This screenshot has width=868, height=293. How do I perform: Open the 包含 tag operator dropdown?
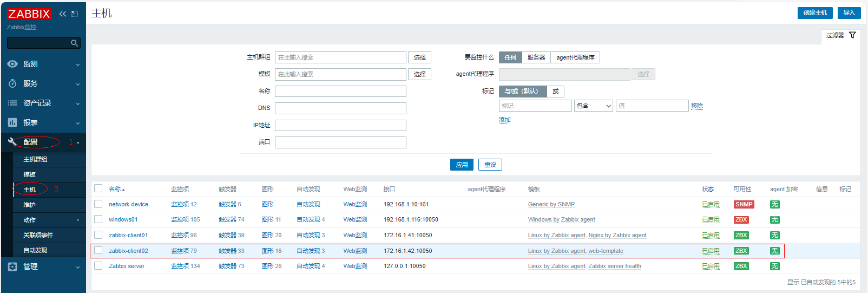tap(593, 106)
